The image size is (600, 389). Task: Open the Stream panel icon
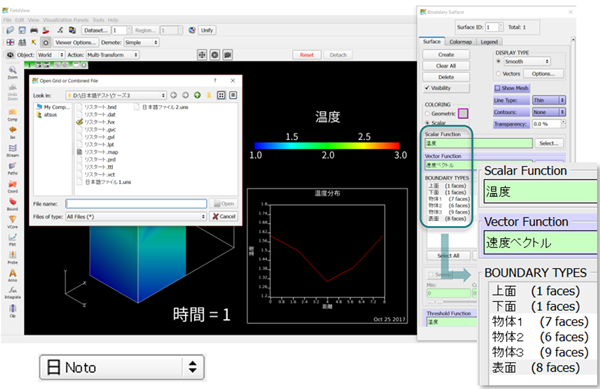coord(13,150)
